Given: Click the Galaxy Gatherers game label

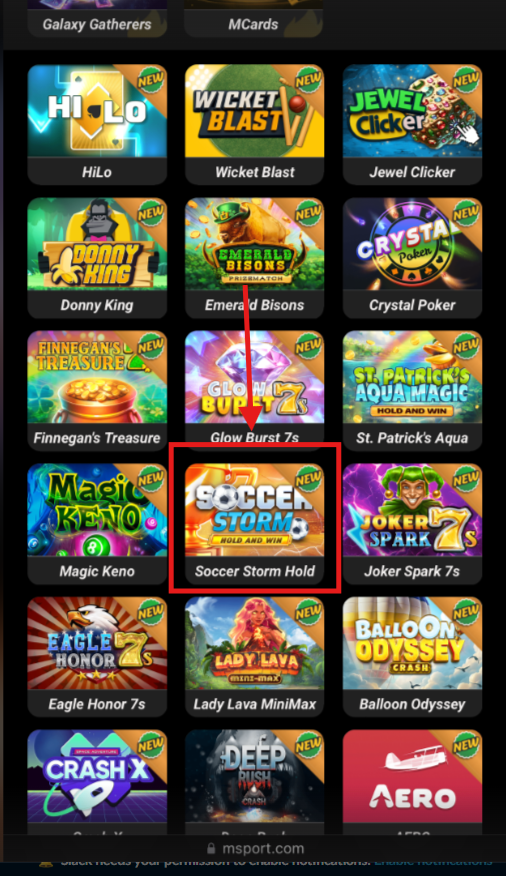Looking at the screenshot, I should click(x=97, y=25).
